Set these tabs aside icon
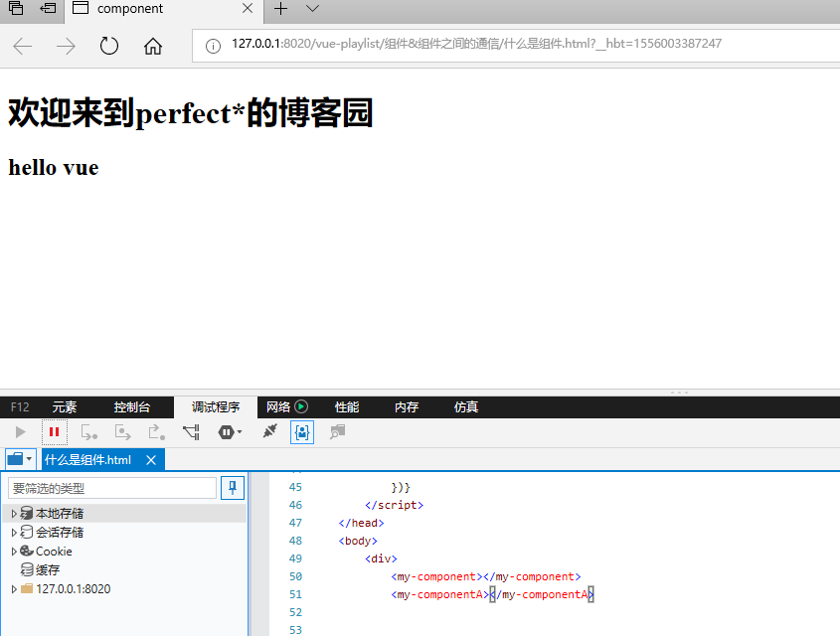This screenshot has width=840, height=636. pos(49,8)
